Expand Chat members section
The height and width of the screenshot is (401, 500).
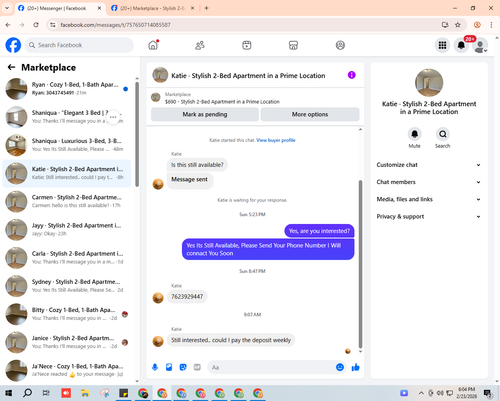coord(429,182)
